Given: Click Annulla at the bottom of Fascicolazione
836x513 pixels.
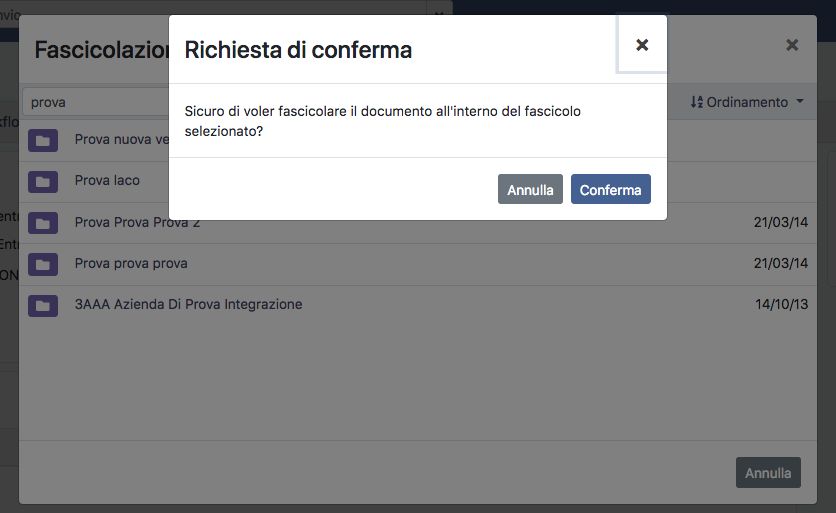Looking at the screenshot, I should coord(768,473).
